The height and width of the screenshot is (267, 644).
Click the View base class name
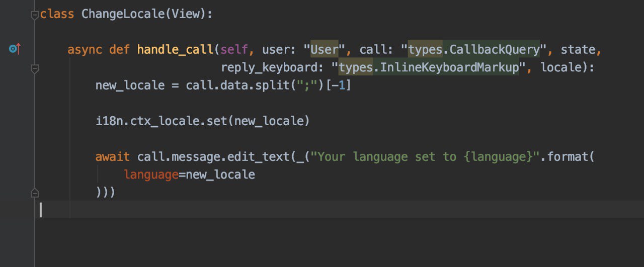click(x=186, y=14)
